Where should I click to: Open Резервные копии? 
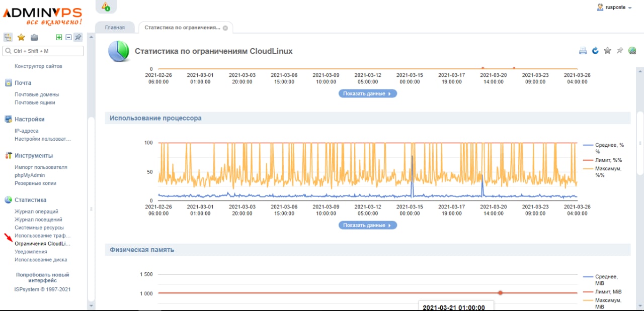pos(35,183)
